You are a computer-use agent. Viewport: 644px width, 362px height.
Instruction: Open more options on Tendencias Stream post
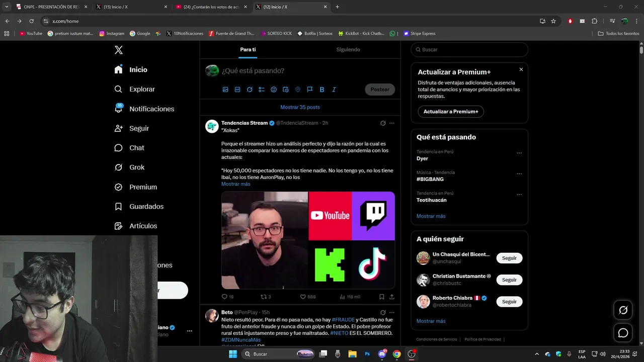click(392, 123)
